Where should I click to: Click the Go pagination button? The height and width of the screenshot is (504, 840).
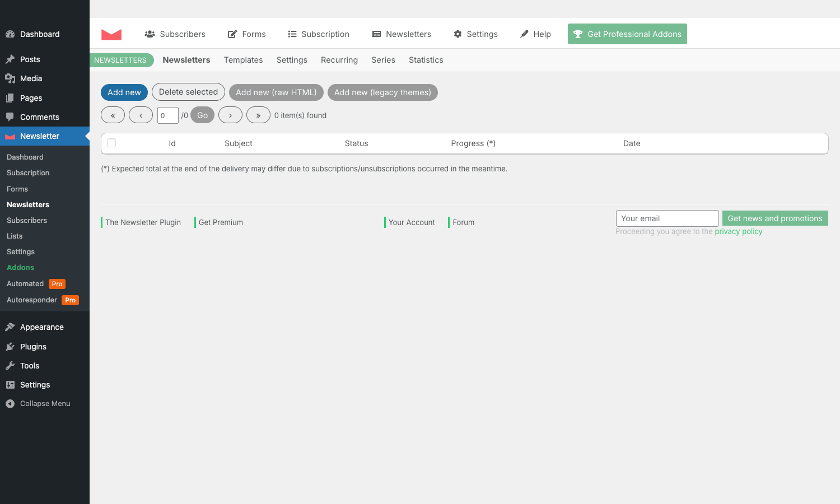[202, 115]
